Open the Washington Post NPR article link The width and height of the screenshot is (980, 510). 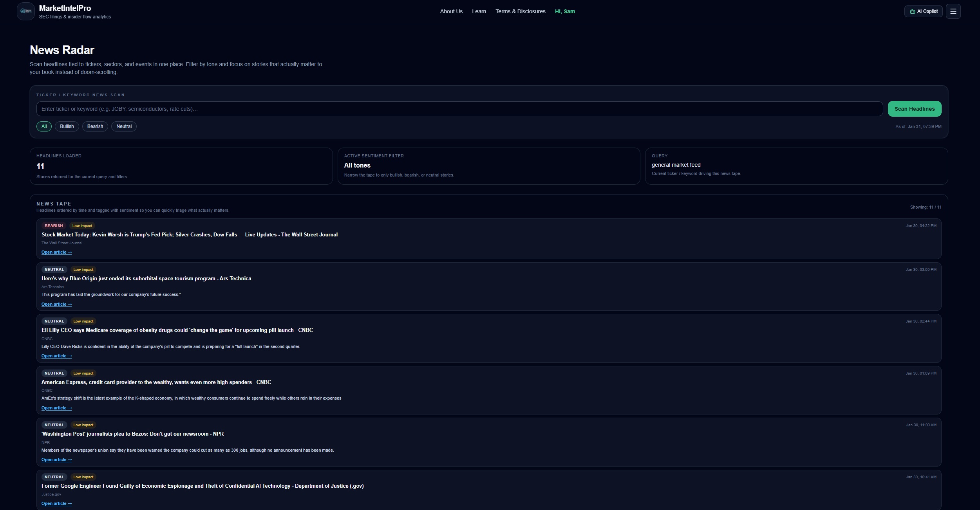56,460
